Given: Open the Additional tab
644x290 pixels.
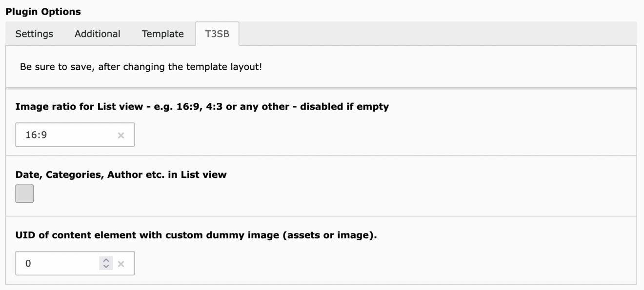Looking at the screenshot, I should (x=98, y=34).
